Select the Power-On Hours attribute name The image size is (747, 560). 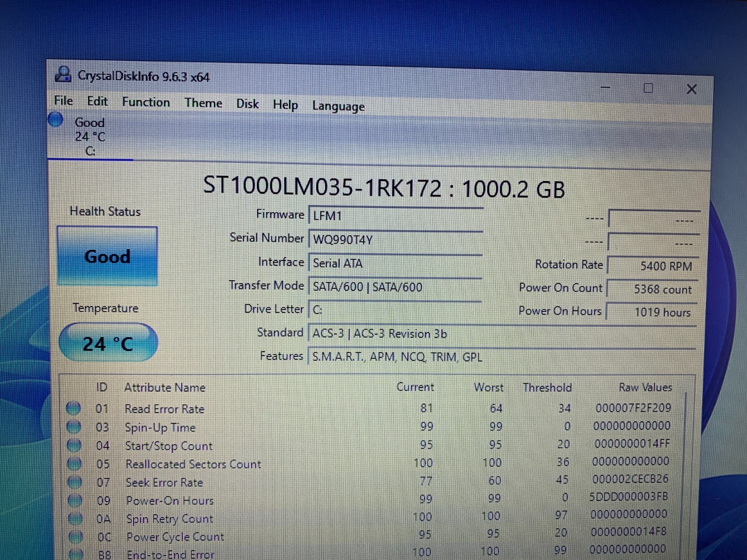(170, 500)
